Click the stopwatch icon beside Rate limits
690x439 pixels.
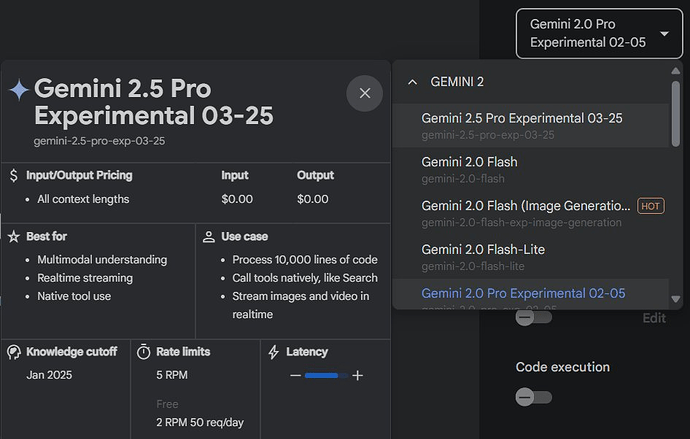tap(143, 352)
